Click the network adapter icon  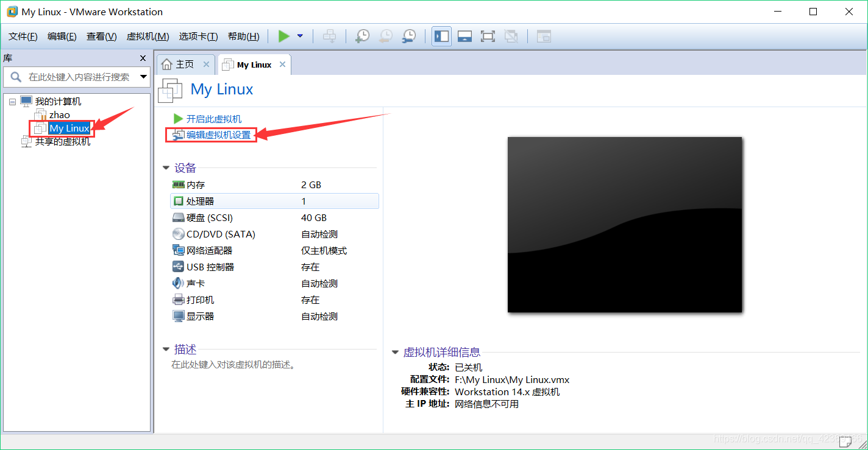click(x=179, y=250)
